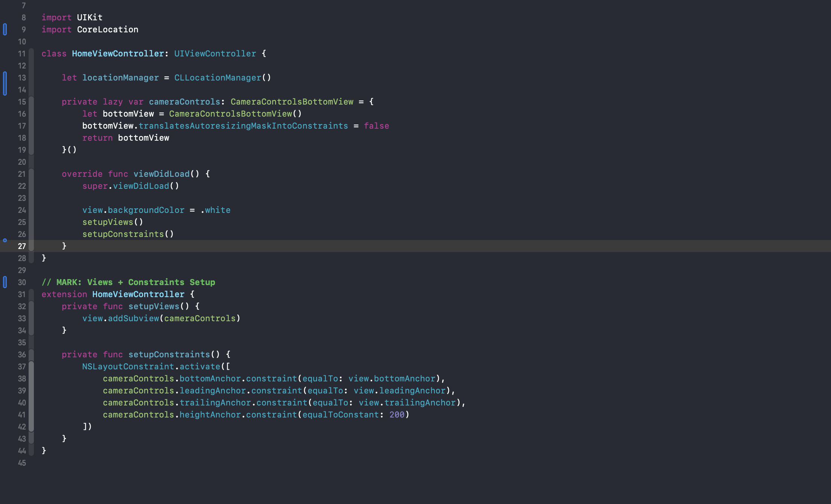Click the blue change bar beside line 30
This screenshot has width=831, height=504.
(x=5, y=282)
